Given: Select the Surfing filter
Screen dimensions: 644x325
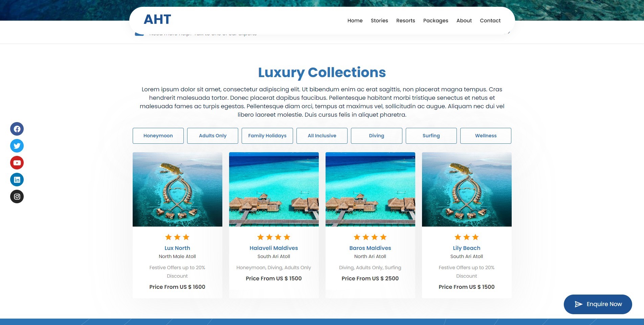Looking at the screenshot, I should point(431,136).
